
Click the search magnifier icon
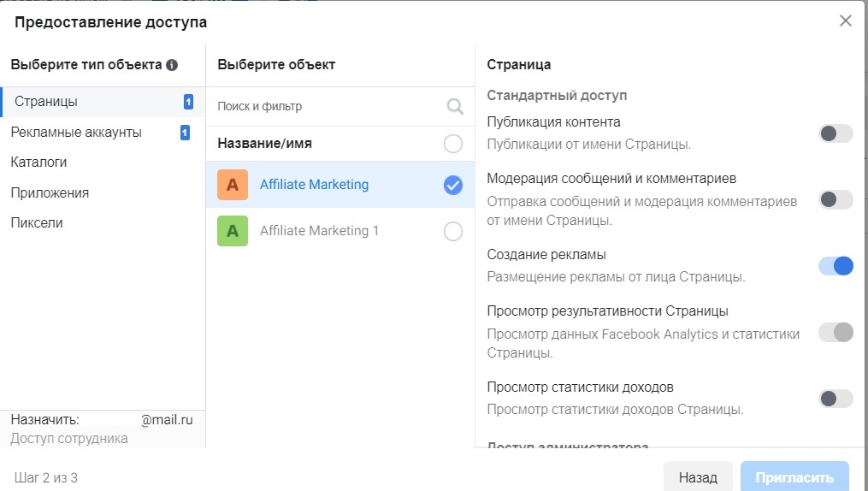coord(455,106)
